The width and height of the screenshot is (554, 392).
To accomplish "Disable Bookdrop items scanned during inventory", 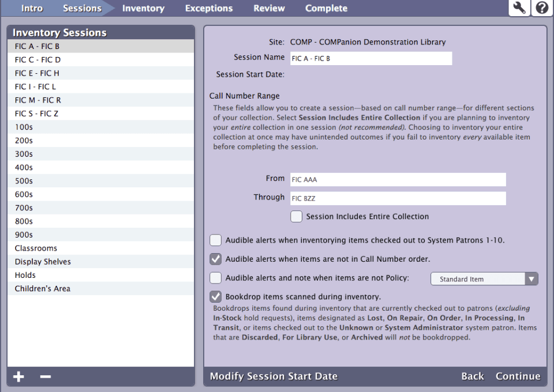I will click(x=215, y=297).
